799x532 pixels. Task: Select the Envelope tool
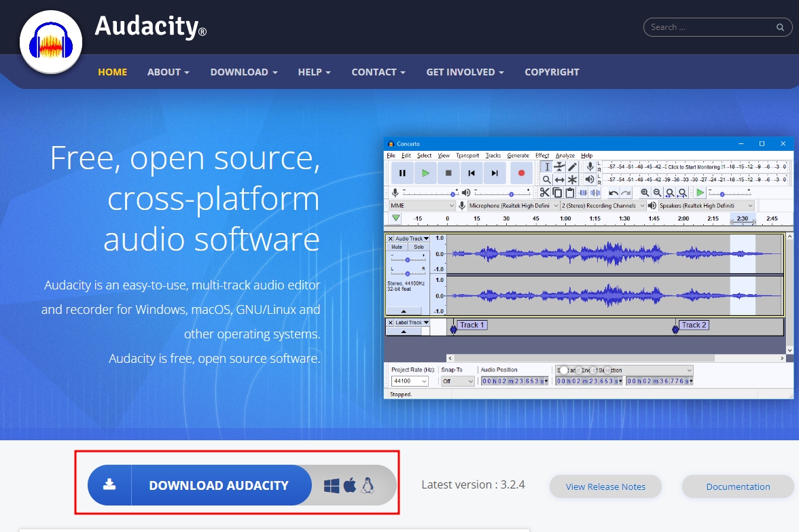(x=560, y=166)
